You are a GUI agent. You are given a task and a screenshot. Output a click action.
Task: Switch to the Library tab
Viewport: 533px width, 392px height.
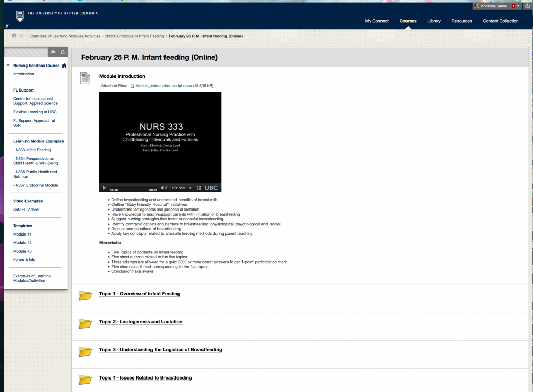tap(434, 21)
